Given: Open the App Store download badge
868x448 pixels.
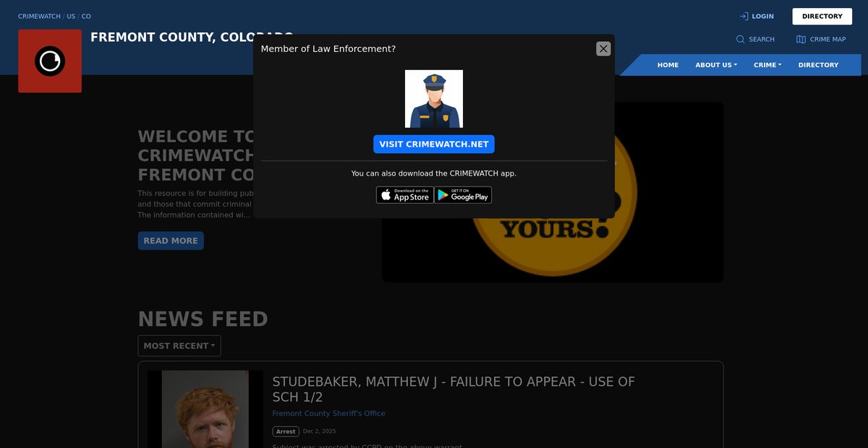Looking at the screenshot, I should tap(405, 195).
